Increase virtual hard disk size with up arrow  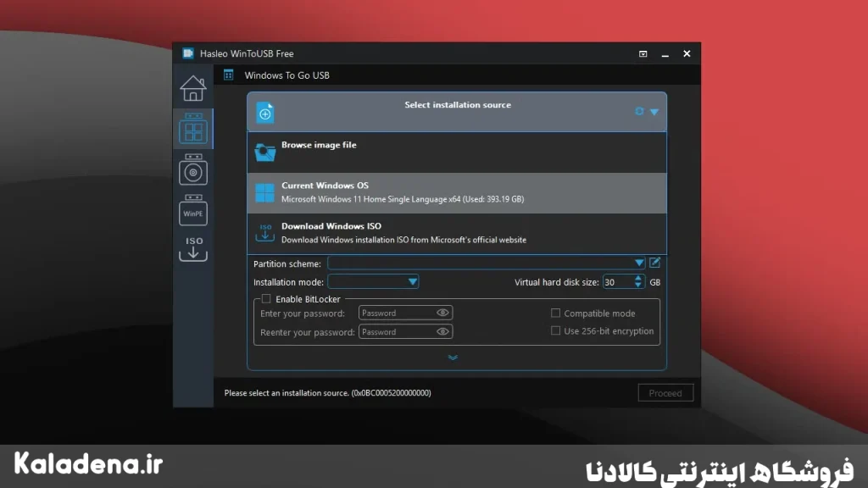click(638, 278)
